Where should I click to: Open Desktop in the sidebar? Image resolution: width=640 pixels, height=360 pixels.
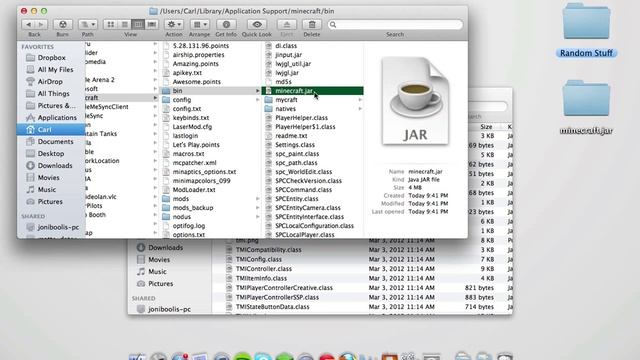(x=51, y=153)
